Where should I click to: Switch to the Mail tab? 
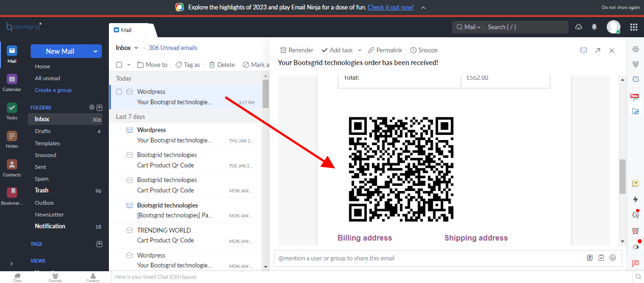click(126, 30)
